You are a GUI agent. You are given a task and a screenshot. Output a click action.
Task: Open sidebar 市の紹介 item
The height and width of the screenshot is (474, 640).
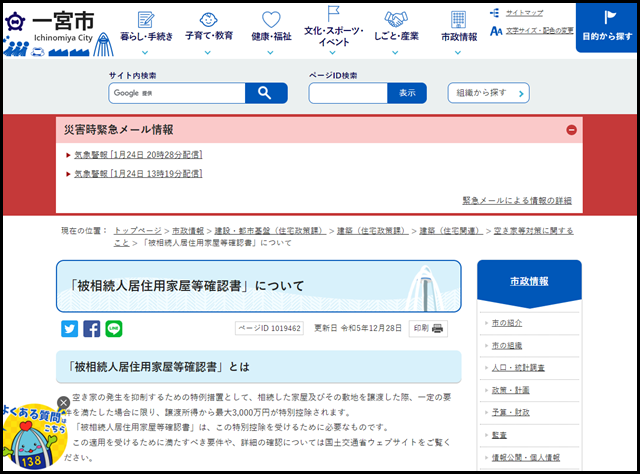pos(507,323)
